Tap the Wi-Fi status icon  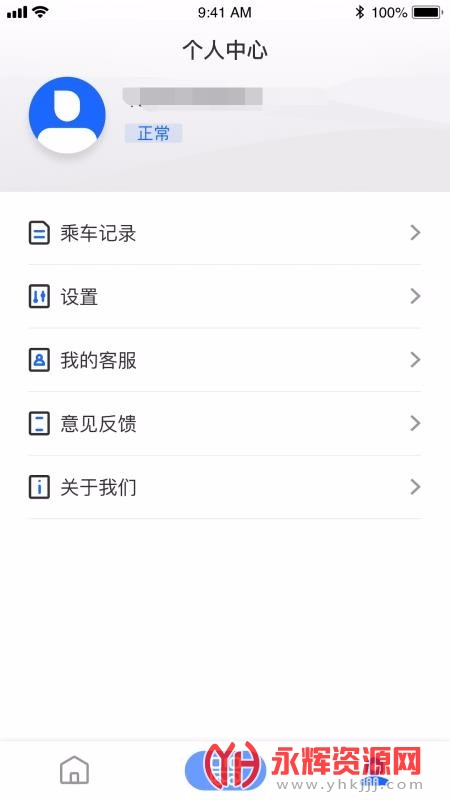40,12
